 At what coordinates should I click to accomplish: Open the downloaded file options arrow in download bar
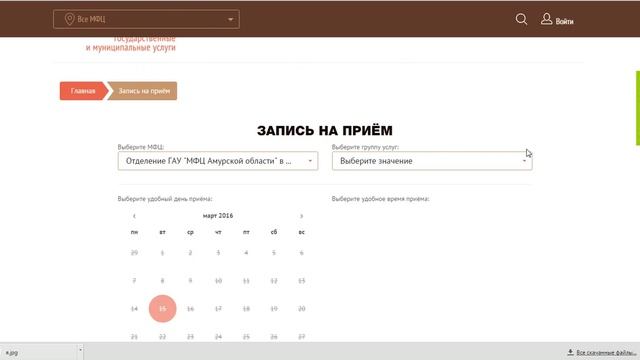click(80, 350)
